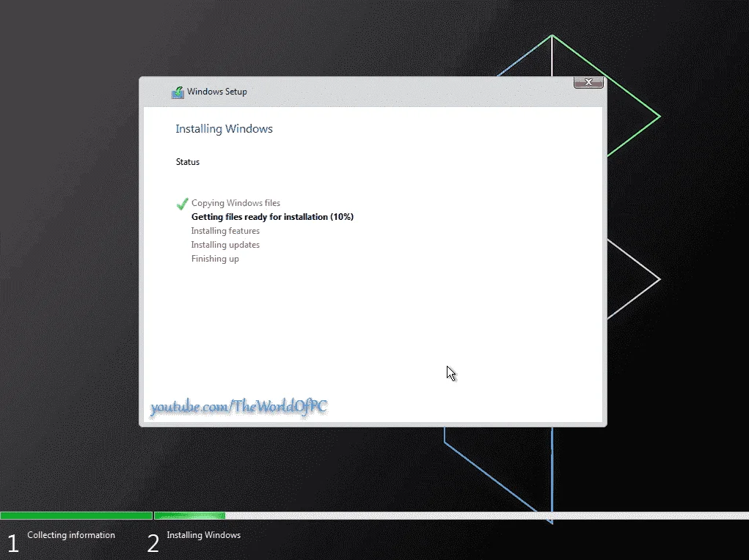
Task: Click the 'Status' label
Action: point(188,162)
